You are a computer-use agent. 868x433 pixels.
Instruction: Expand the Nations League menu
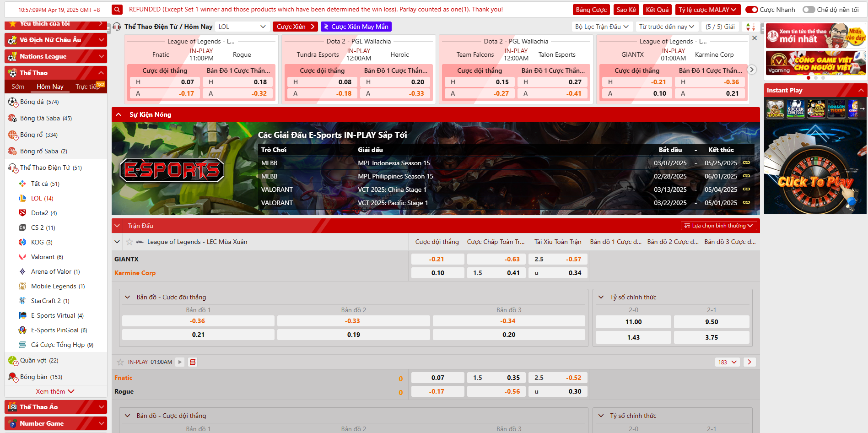56,56
